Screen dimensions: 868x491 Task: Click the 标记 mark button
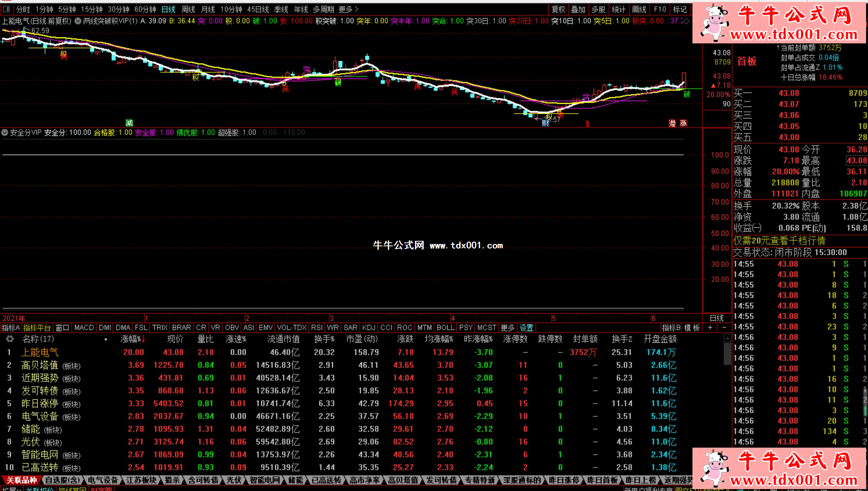pyautogui.click(x=680, y=9)
